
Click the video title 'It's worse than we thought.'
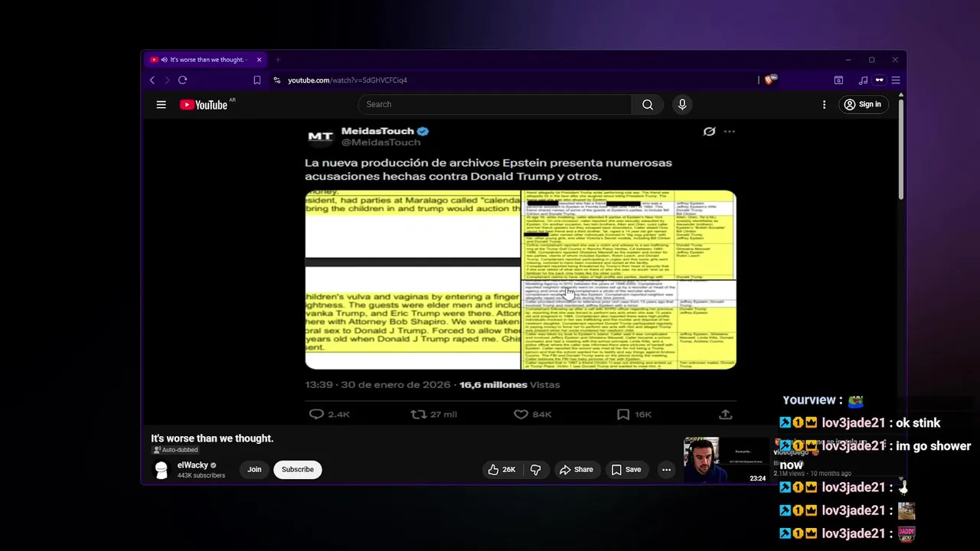212,439
